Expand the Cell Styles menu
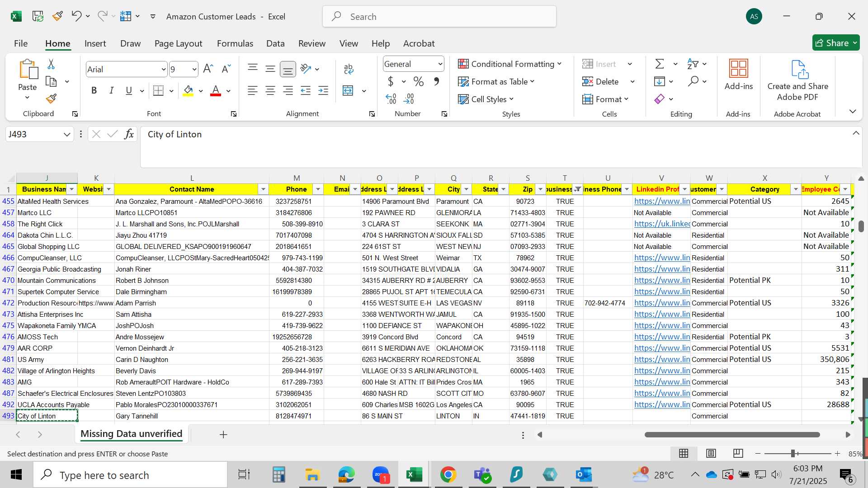The width and height of the screenshot is (868, 488). [x=486, y=99]
